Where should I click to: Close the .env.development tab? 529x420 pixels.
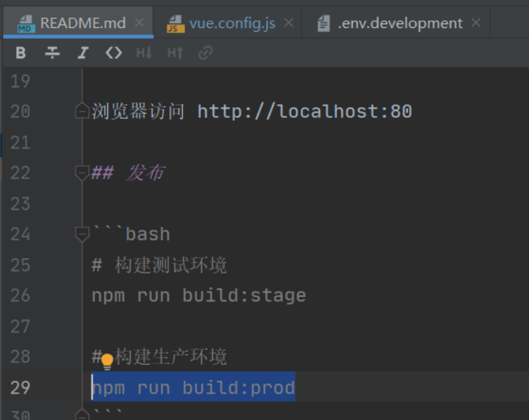coord(475,23)
